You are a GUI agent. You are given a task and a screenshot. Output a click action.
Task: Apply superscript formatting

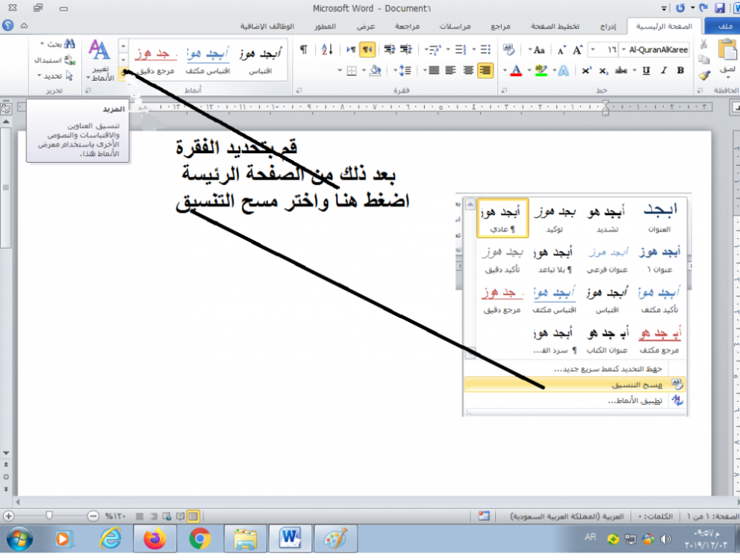tap(586, 71)
